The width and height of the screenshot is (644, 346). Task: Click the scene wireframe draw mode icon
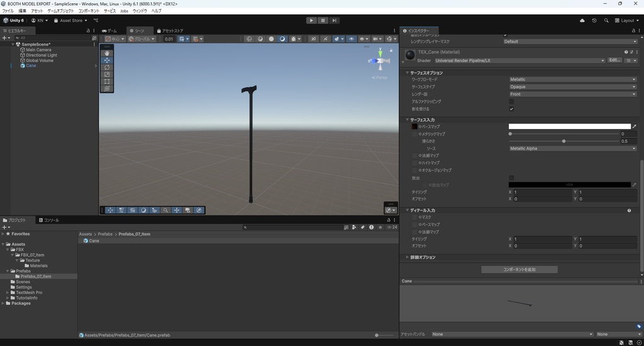[249, 38]
